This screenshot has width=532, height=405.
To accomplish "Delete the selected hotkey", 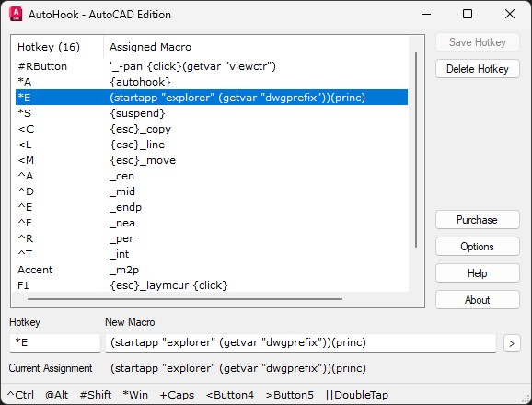I will tap(478, 69).
